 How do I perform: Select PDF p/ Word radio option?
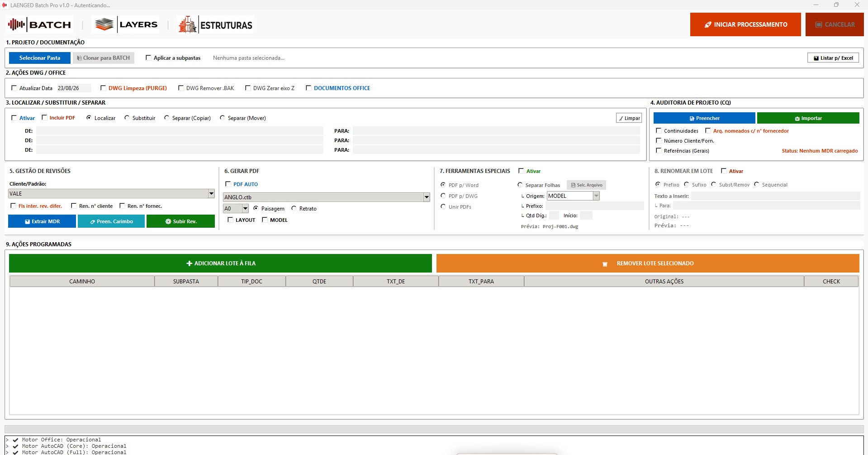click(443, 185)
